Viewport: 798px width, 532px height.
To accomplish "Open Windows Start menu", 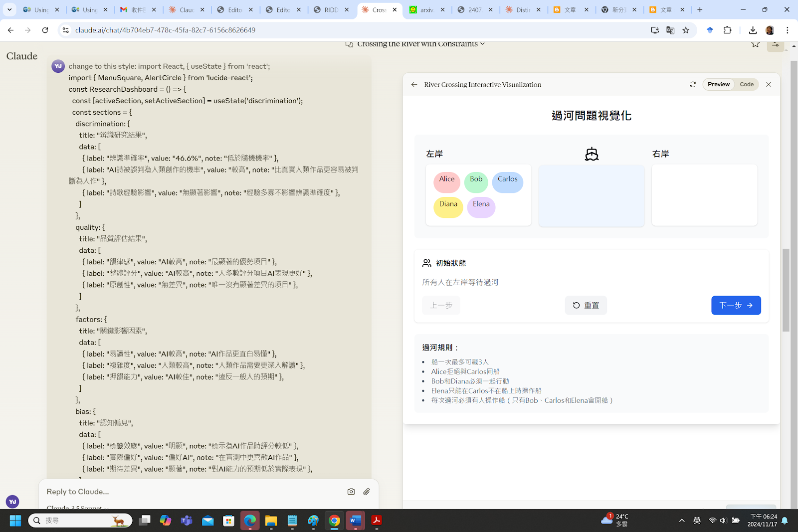I will (x=15, y=521).
